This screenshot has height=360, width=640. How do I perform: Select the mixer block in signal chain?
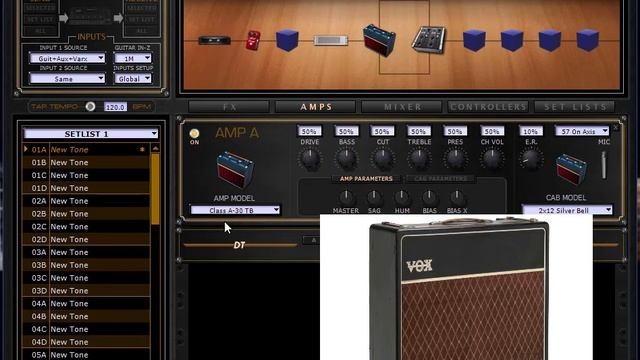tap(429, 40)
